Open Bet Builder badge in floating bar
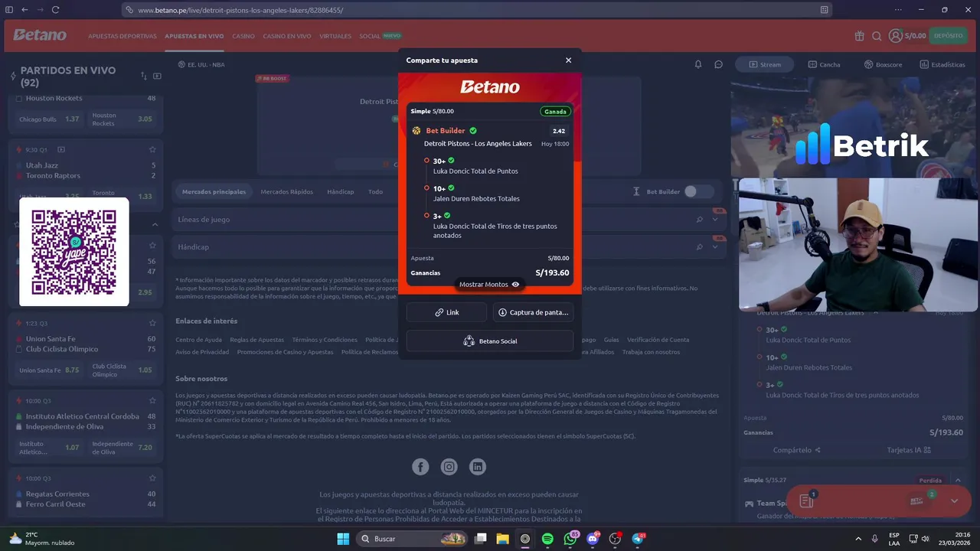980x551 pixels. (x=917, y=500)
